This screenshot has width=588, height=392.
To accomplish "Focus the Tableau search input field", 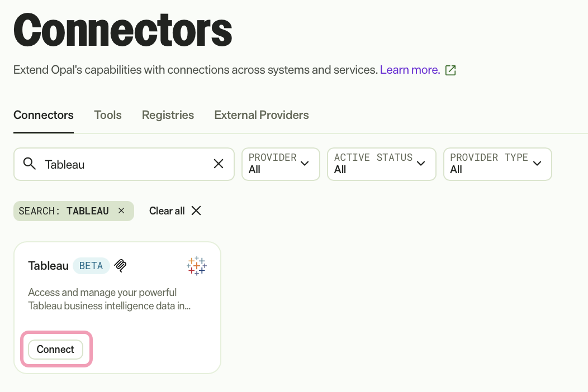I will click(x=124, y=164).
